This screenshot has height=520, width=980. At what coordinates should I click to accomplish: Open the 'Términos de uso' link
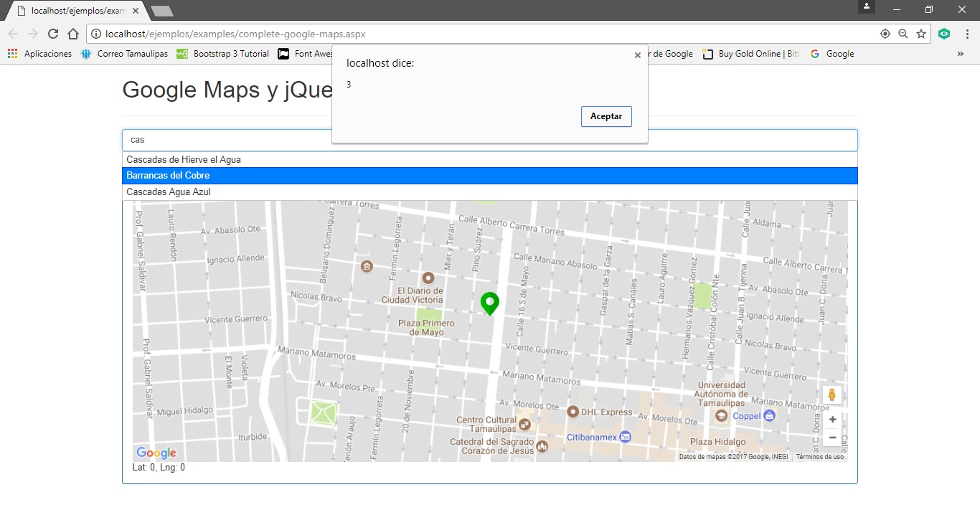coord(819,455)
